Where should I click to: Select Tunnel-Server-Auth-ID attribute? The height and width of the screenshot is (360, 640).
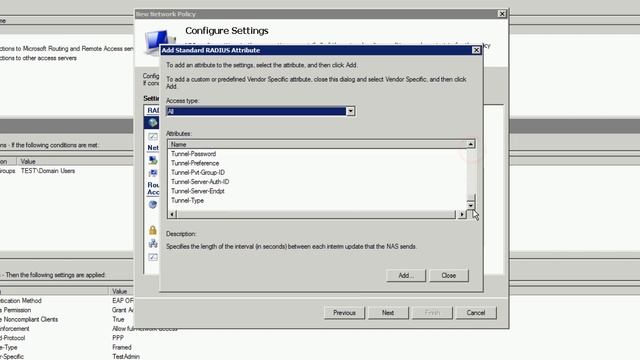(200, 182)
